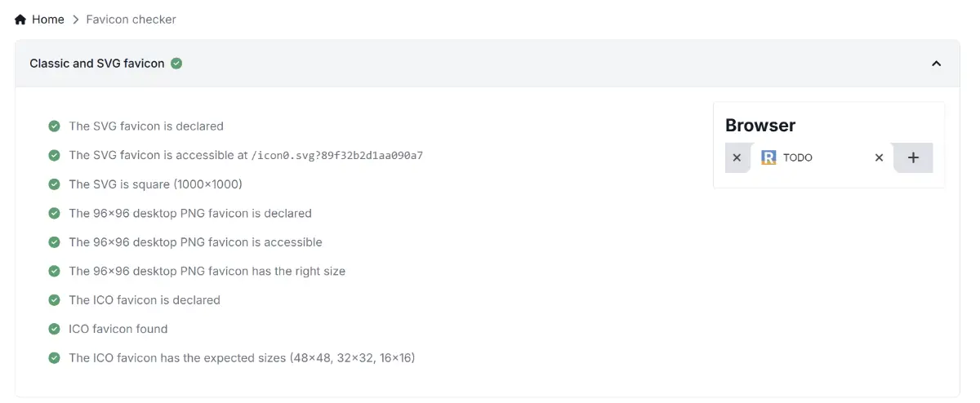Image resolution: width=980 pixels, height=403 pixels.
Task: Click the Favicon checker breadcrumb item
Action: (131, 20)
